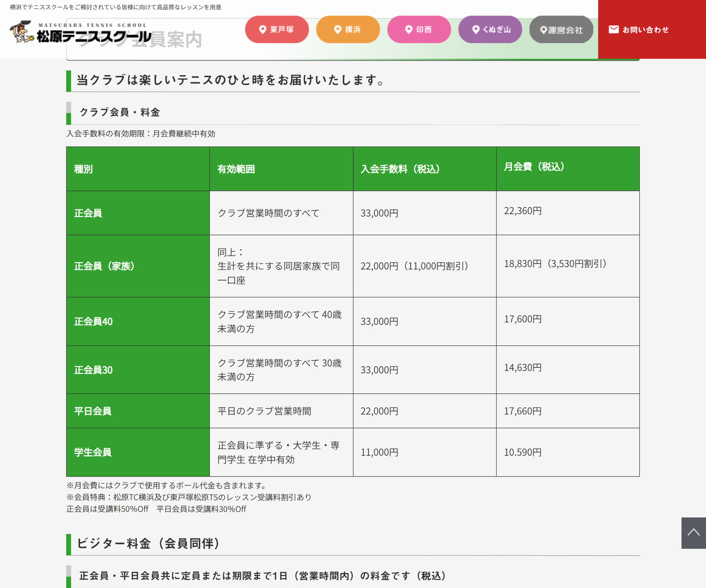Click the 17,600円 monthly fee cell

click(x=568, y=321)
